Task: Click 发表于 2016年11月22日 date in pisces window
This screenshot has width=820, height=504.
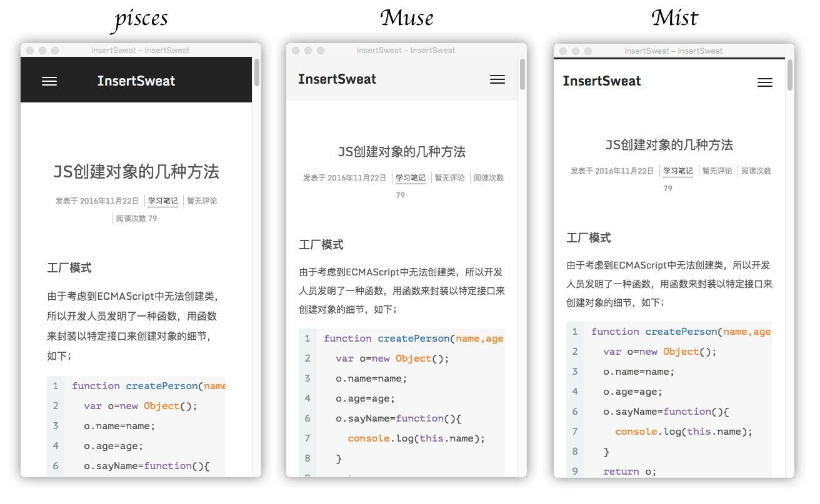Action: (97, 201)
